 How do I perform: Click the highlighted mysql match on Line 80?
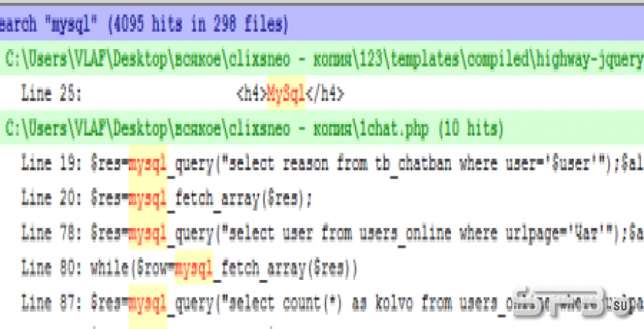point(194,267)
